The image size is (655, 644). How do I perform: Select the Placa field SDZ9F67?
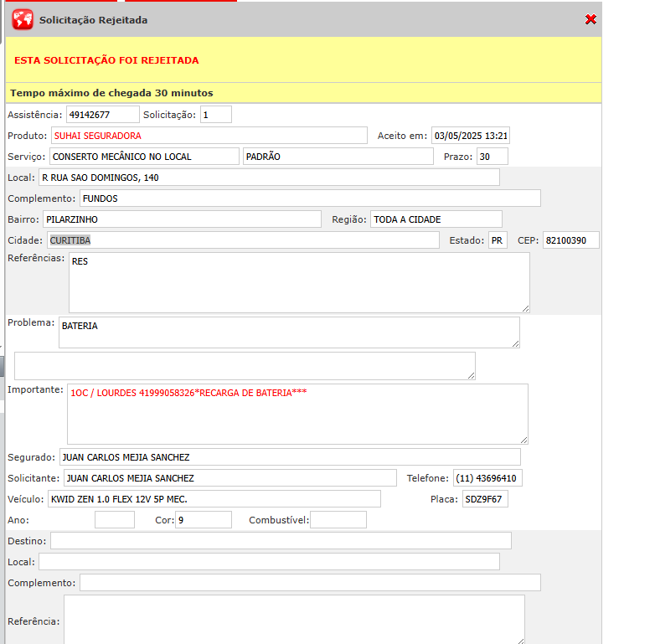click(485, 499)
